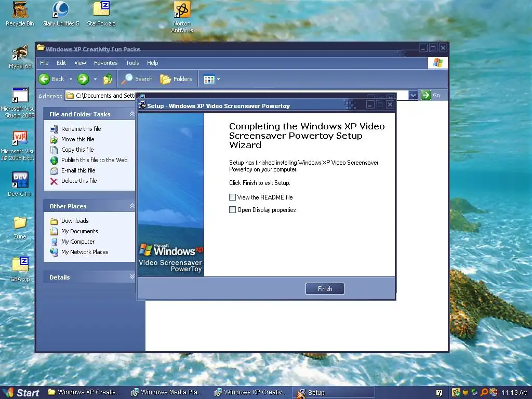The width and height of the screenshot is (532, 399).
Task: Open the Favorites menu in Explorer
Action: point(106,63)
